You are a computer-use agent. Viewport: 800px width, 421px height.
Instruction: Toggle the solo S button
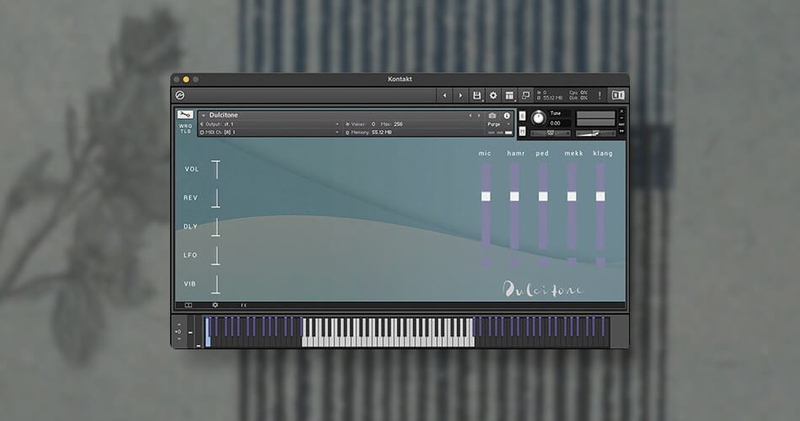click(x=522, y=116)
